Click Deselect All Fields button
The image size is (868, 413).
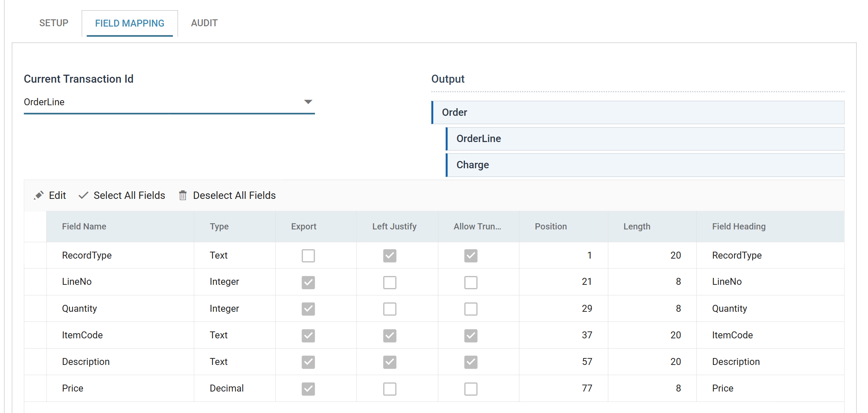click(227, 196)
